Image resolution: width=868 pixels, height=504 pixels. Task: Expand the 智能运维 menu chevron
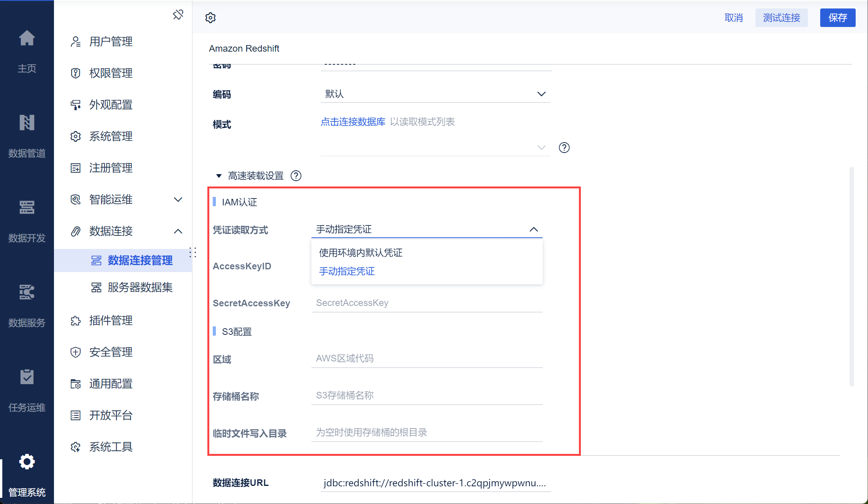point(178,200)
